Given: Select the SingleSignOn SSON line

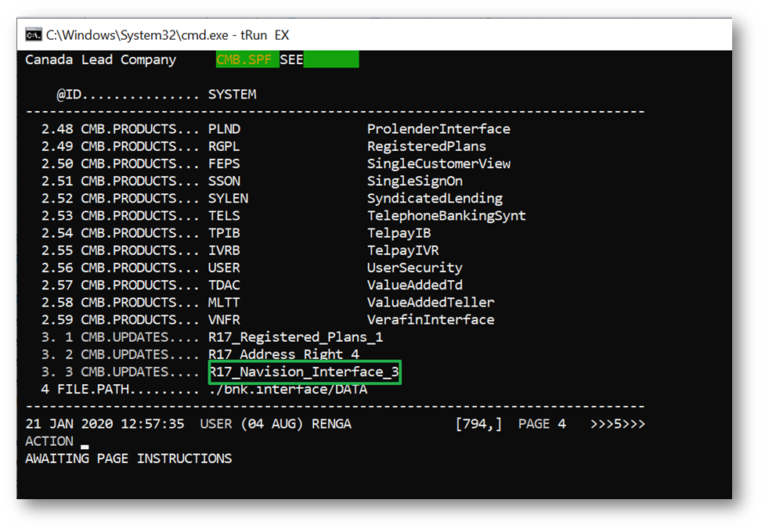Looking at the screenshot, I should pyautogui.click(x=414, y=181).
